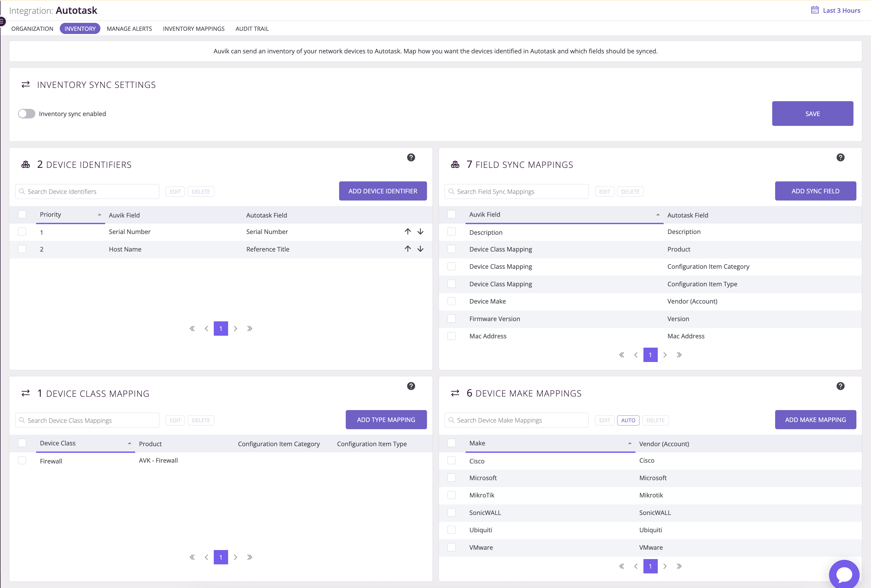Move Serial Number identifier down in priority
Image resolution: width=871 pixels, height=588 pixels.
pos(421,232)
